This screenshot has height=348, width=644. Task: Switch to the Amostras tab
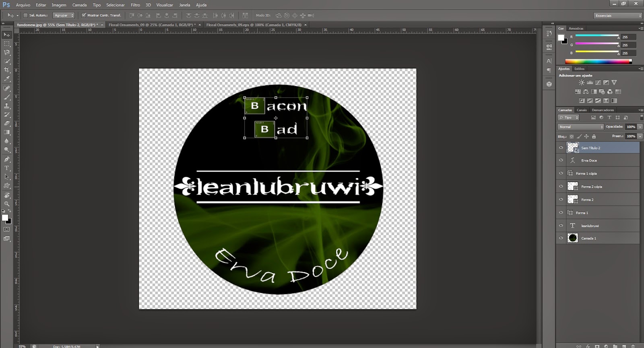[x=576, y=29]
